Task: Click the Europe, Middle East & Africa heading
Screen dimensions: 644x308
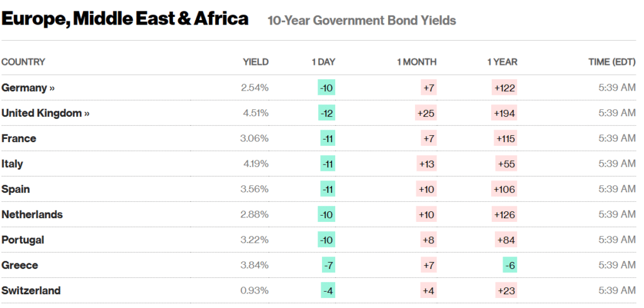Action: tap(125, 19)
